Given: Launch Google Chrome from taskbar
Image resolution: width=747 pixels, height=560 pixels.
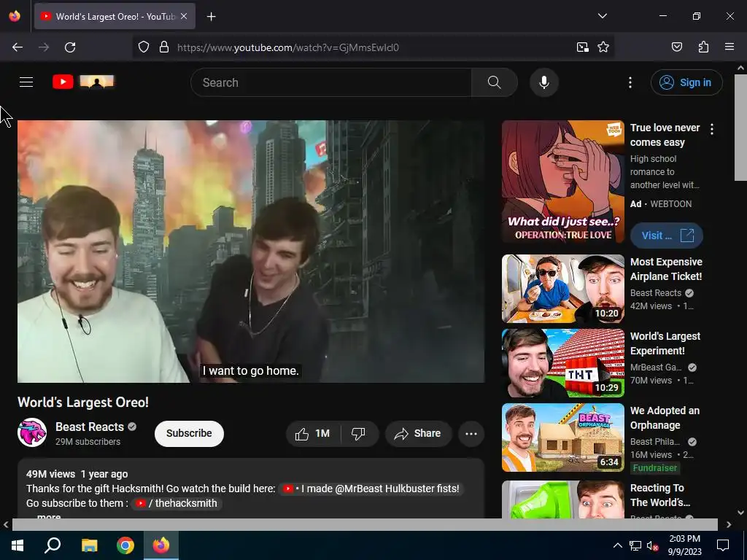Looking at the screenshot, I should 125,545.
